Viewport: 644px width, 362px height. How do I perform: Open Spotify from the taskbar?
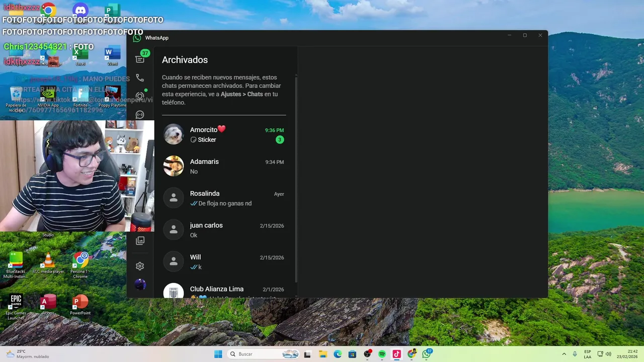pyautogui.click(x=382, y=354)
